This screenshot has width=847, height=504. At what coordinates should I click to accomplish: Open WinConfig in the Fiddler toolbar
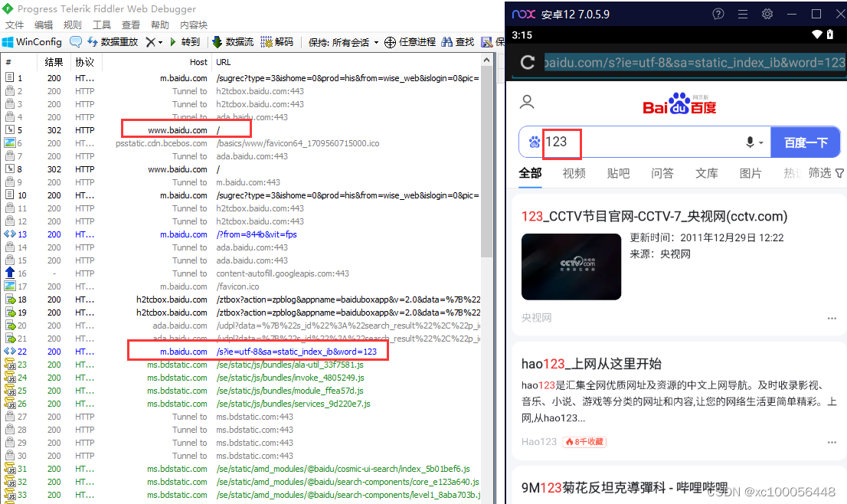pyautogui.click(x=32, y=41)
